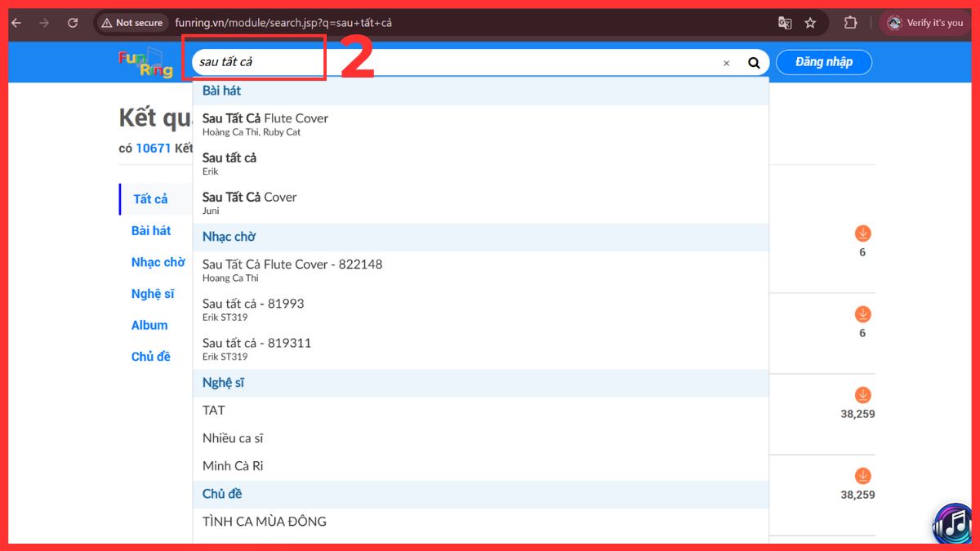Reload the page with the refresh icon
The height and width of the screenshot is (551, 980).
pos(73,23)
